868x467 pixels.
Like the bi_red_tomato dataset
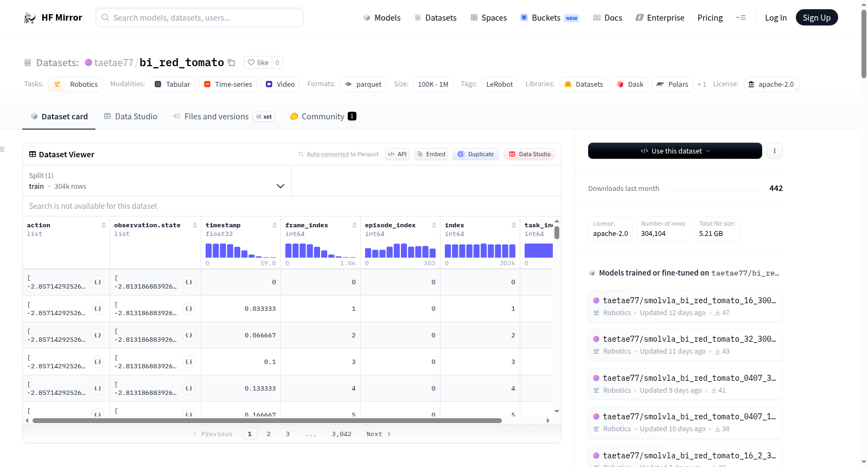pos(258,62)
